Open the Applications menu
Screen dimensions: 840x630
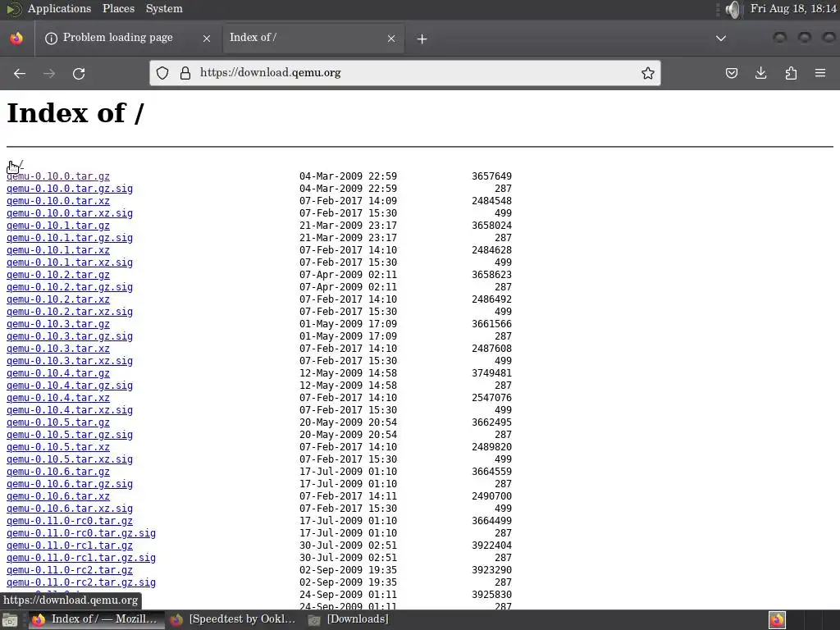(x=59, y=8)
